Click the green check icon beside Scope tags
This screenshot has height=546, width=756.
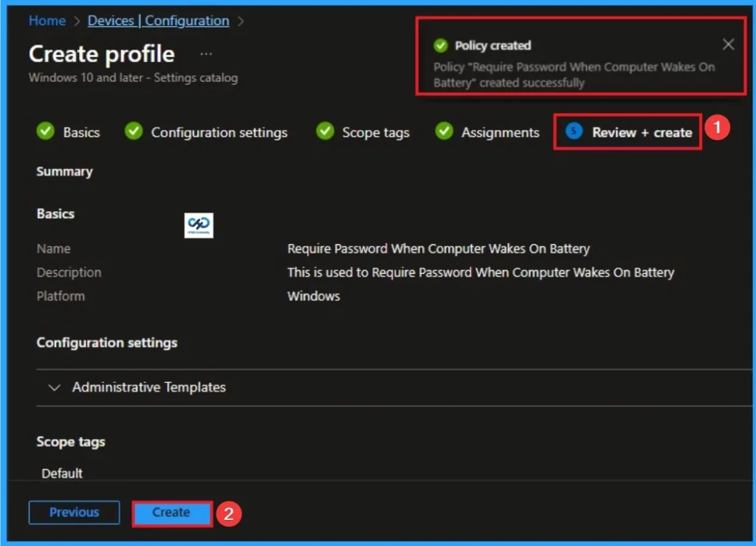click(x=325, y=131)
